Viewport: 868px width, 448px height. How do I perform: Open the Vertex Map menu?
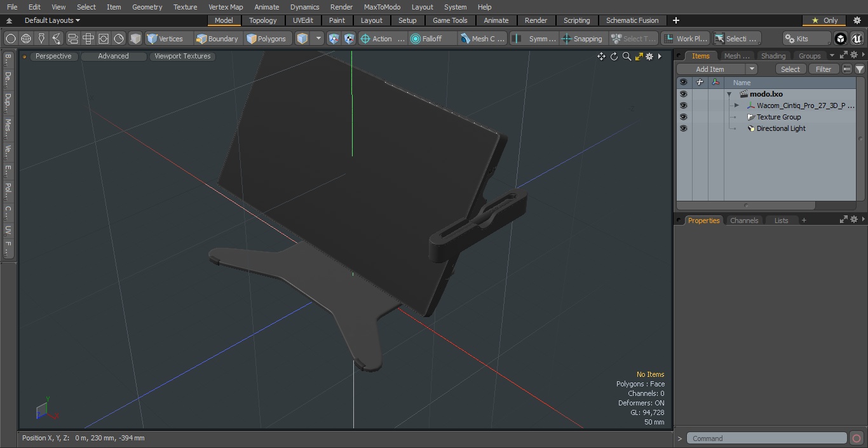(226, 7)
